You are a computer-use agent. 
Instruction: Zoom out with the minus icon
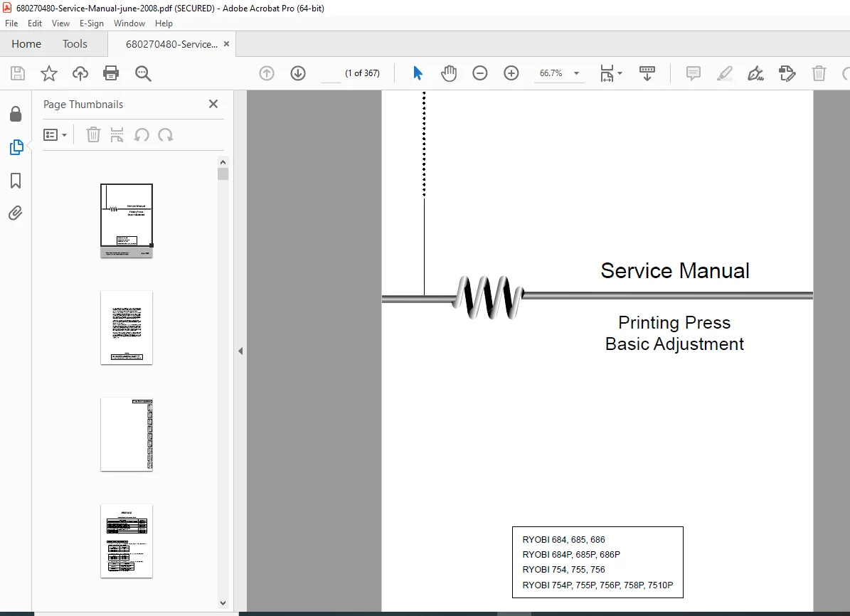479,73
